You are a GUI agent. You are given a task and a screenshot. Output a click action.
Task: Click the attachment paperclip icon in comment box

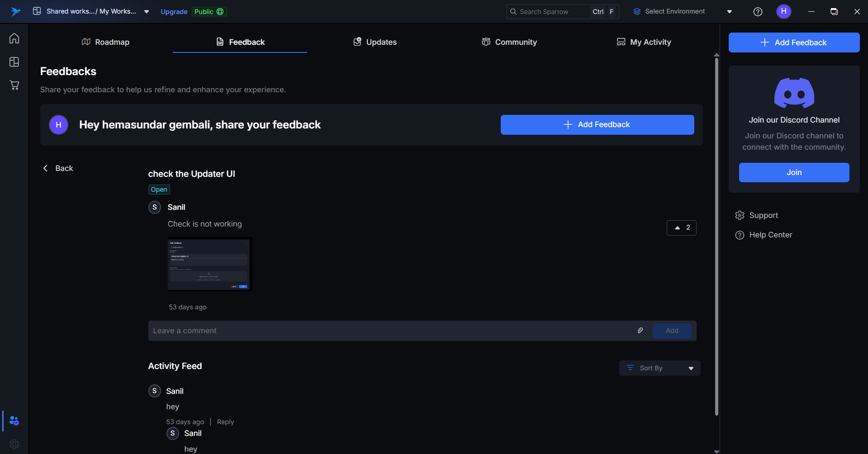pyautogui.click(x=640, y=331)
